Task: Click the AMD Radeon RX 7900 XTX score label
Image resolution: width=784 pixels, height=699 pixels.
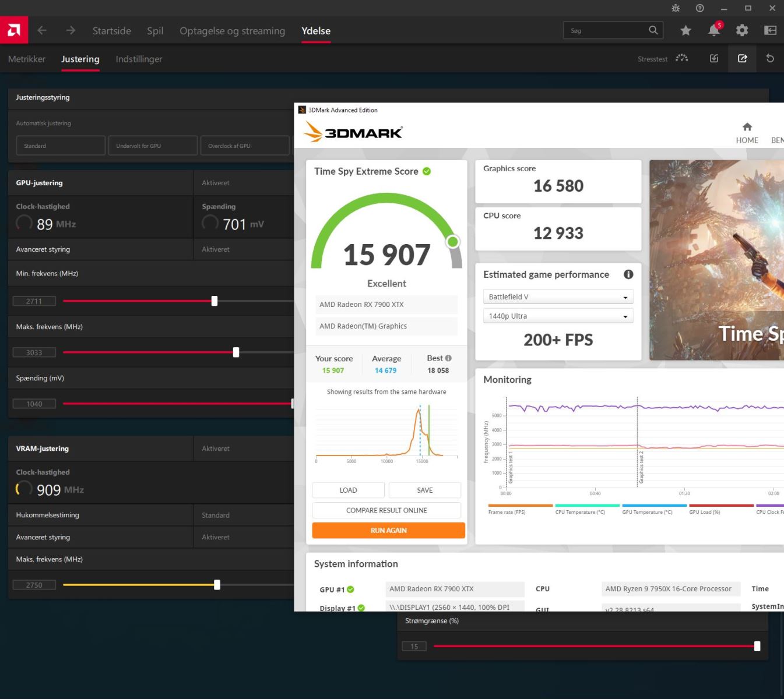Action: click(x=386, y=305)
